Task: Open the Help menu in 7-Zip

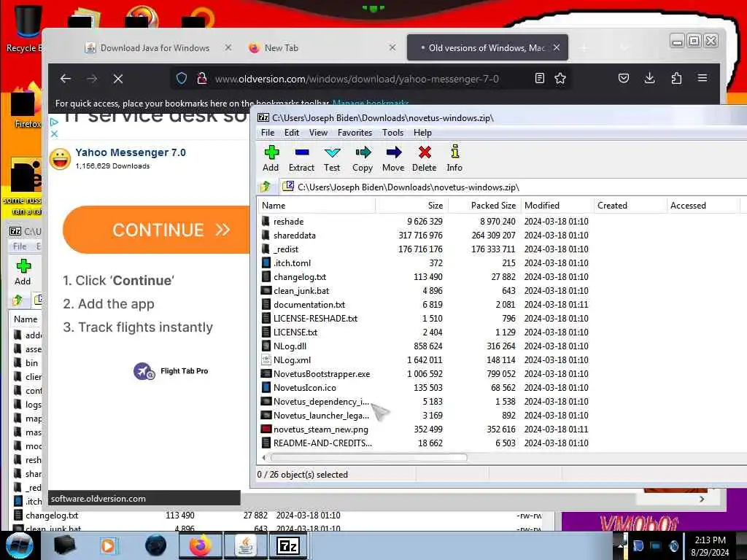Action: [422, 133]
